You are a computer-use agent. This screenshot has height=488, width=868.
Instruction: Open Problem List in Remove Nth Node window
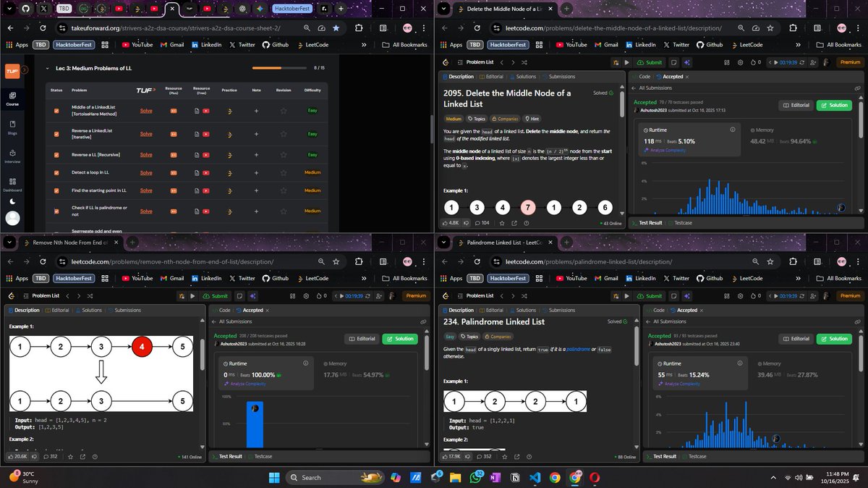[x=41, y=295]
